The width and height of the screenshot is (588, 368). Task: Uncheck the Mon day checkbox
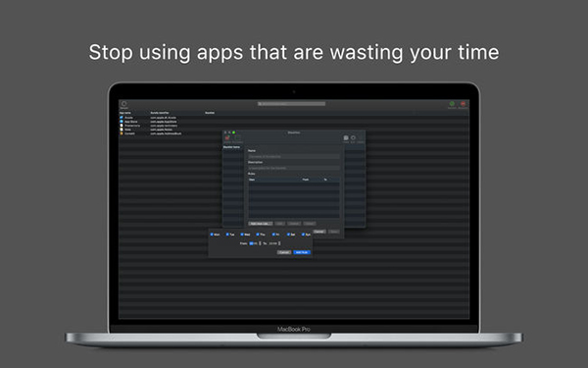212,235
